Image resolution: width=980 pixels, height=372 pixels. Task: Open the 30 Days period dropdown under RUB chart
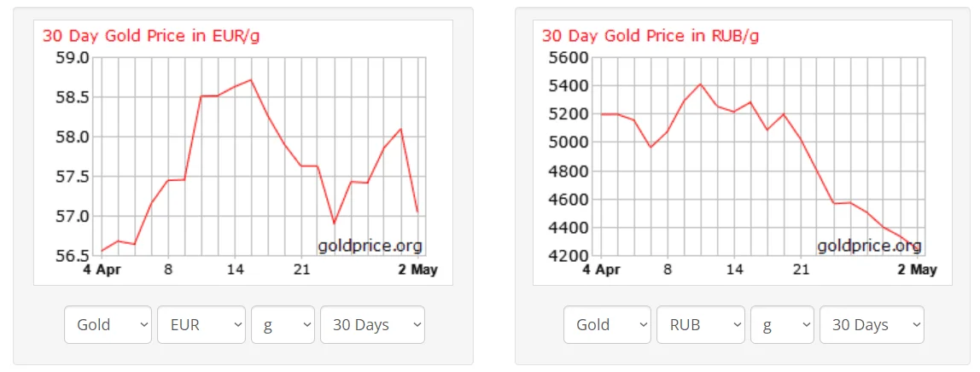(x=872, y=324)
